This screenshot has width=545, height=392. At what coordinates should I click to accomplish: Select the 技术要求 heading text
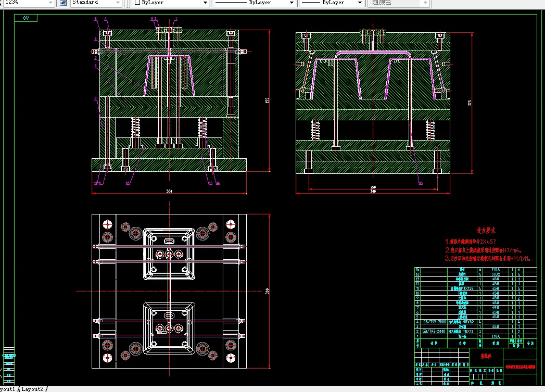tap(486, 231)
